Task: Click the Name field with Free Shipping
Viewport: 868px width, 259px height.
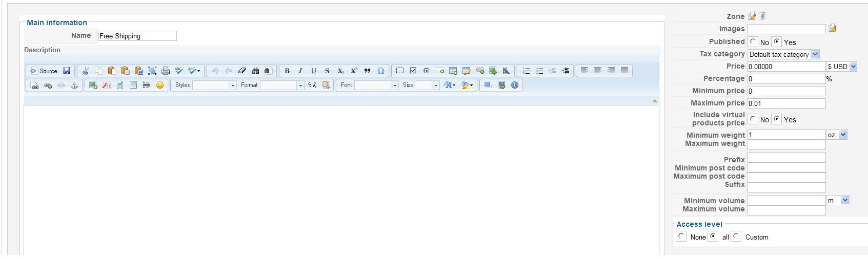Action: click(x=137, y=36)
